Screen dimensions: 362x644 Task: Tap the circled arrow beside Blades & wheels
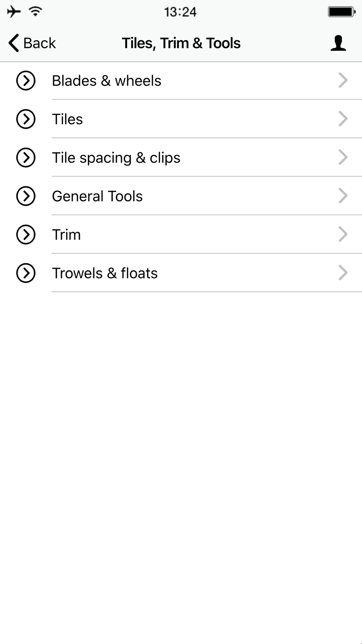(26, 80)
